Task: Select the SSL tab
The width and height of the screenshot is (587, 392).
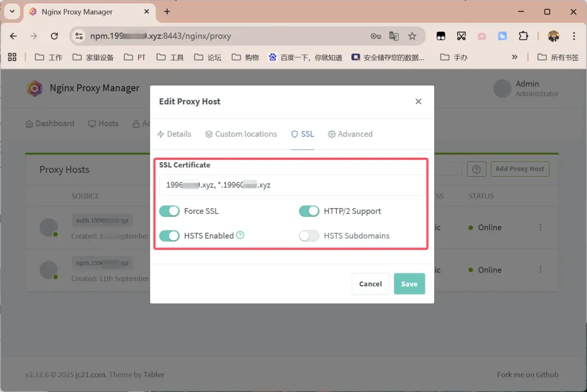Action: click(x=303, y=134)
